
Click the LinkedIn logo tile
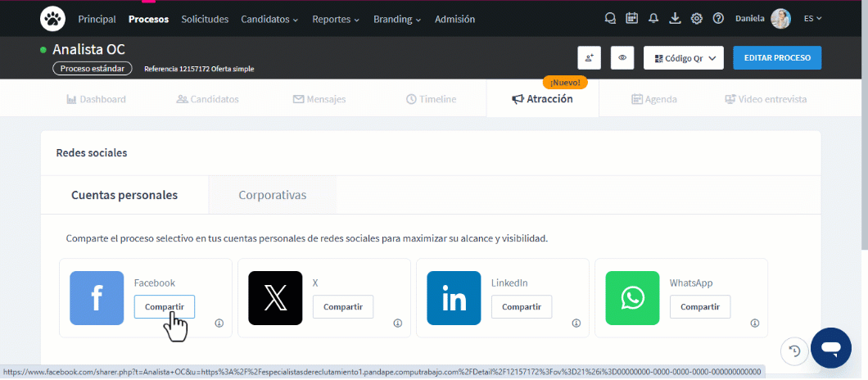click(x=454, y=298)
